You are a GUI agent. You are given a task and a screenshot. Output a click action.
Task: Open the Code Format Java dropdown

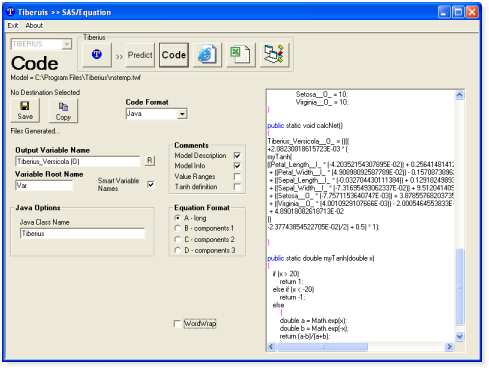click(182, 114)
